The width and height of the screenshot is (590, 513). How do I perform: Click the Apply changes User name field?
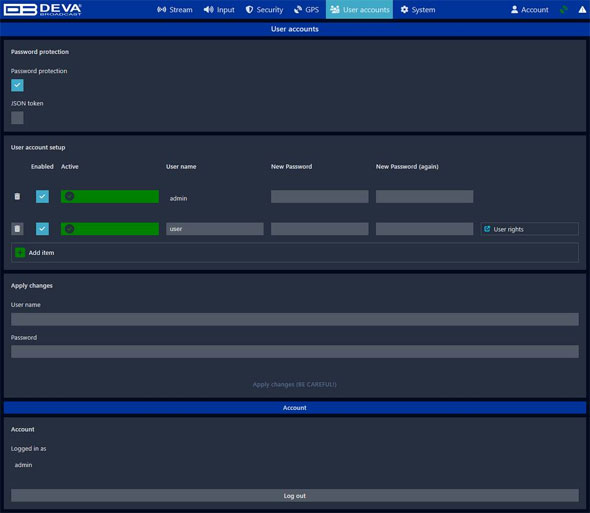pos(295,319)
